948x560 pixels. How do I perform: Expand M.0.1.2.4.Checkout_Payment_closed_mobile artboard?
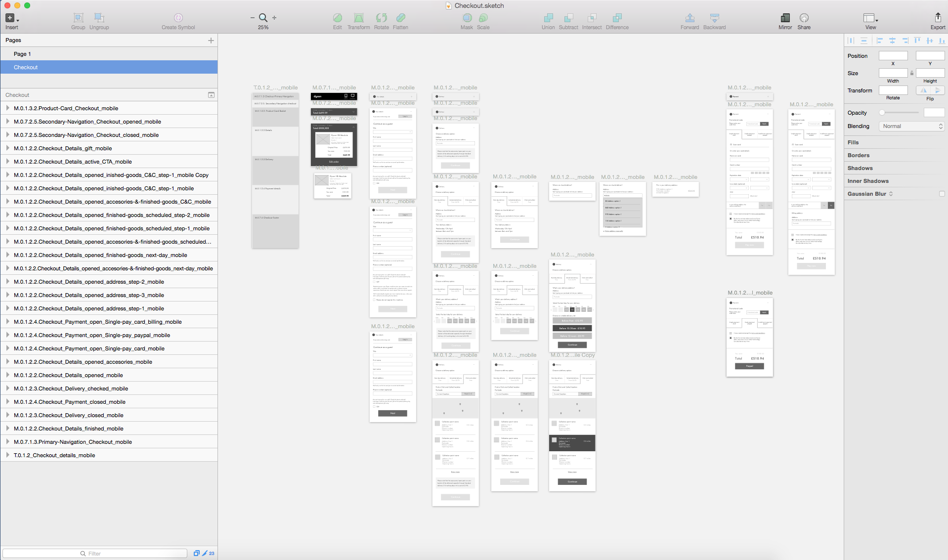(7, 401)
